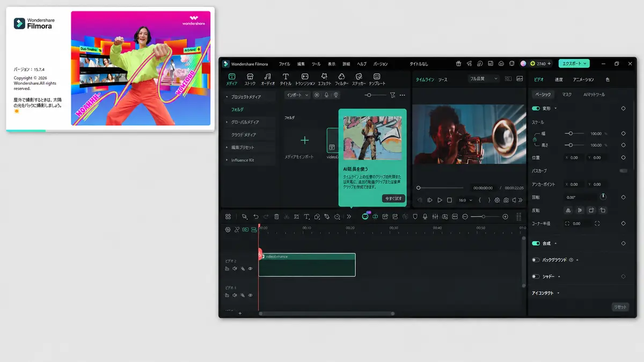This screenshot has height=362, width=644.
Task: Open the エクスポート dropdown button
Action: 574,63
